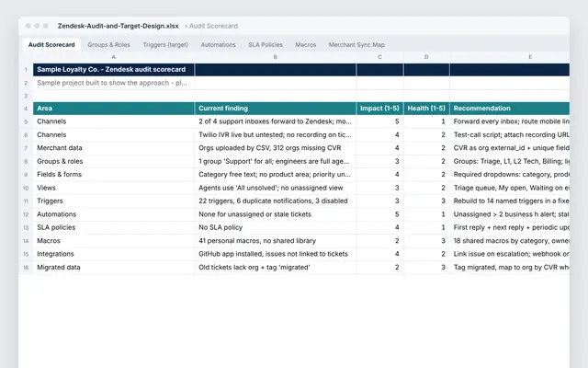
Task: Open the SLA Policies sheet tab
Action: [266, 45]
